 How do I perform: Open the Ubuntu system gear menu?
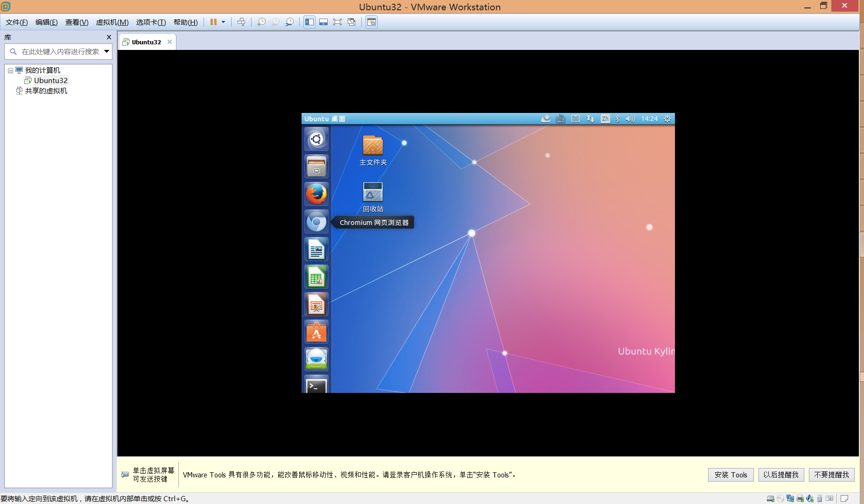tap(667, 119)
